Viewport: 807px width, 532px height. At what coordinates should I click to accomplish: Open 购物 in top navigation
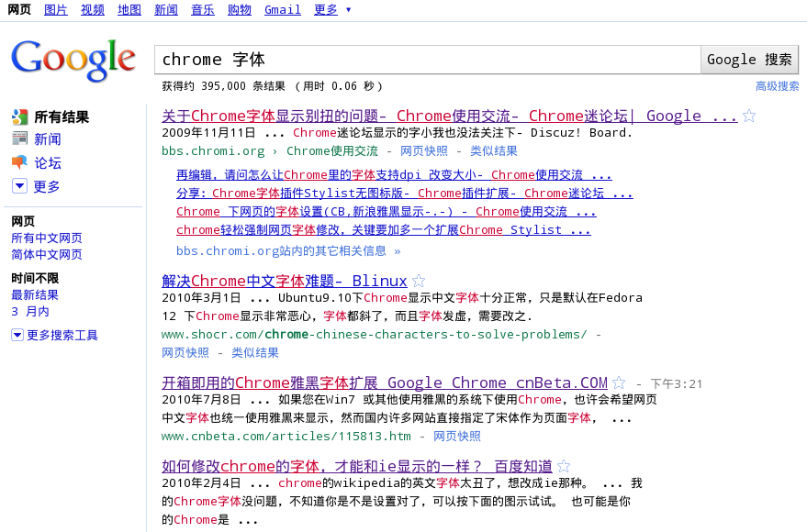240,10
